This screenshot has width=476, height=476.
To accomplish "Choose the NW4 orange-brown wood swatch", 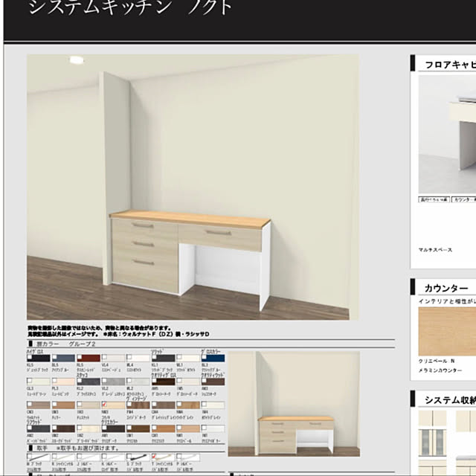I will [188, 405].
